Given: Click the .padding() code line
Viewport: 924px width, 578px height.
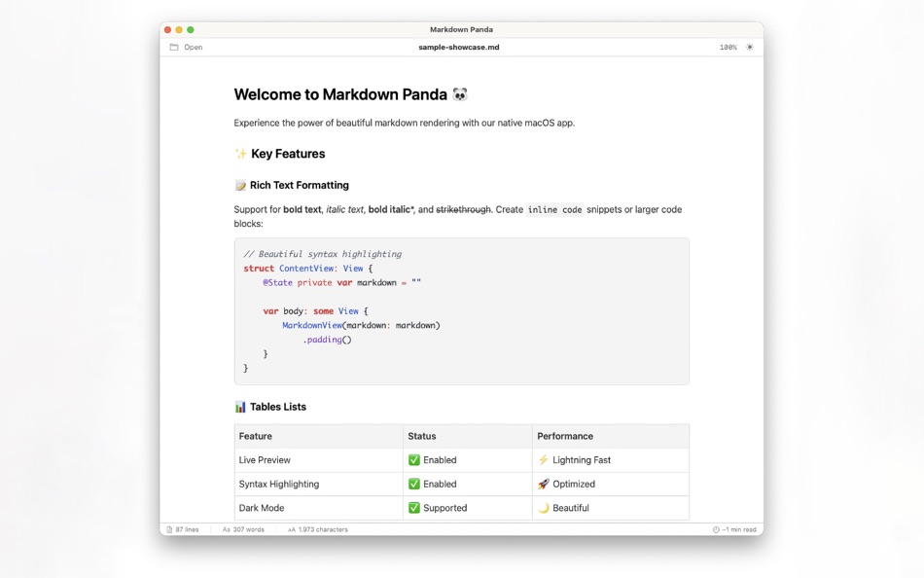Looking at the screenshot, I should coord(327,340).
